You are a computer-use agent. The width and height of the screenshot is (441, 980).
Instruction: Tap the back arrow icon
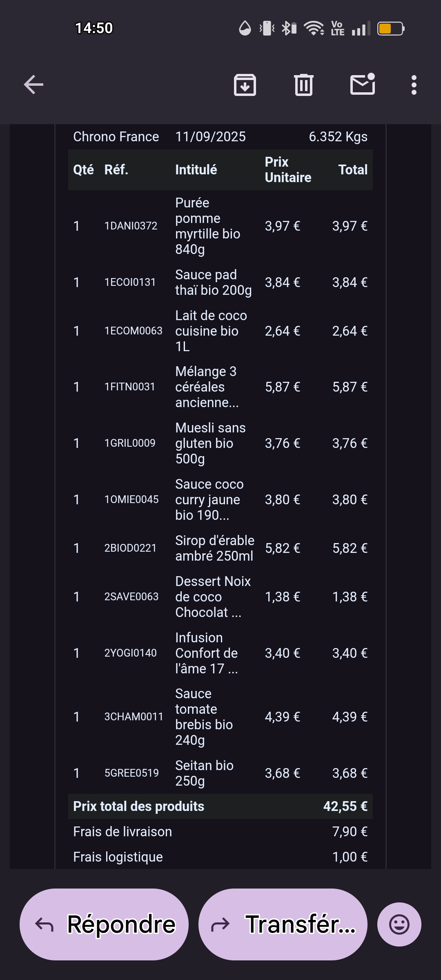(33, 85)
